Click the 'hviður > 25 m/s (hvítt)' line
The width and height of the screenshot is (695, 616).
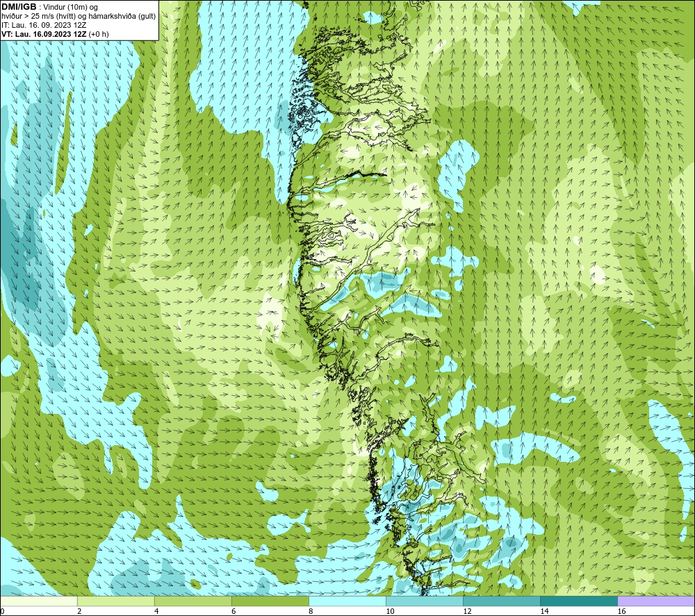pos(37,16)
